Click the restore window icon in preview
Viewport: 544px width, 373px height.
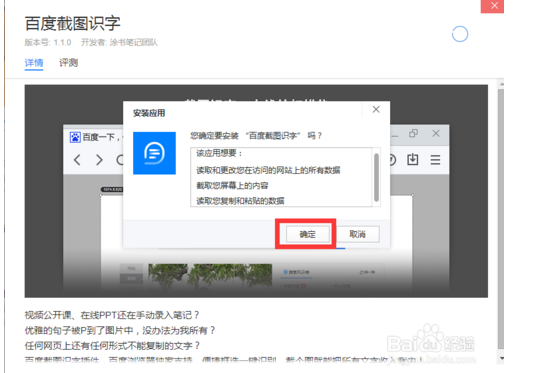[x=413, y=134]
